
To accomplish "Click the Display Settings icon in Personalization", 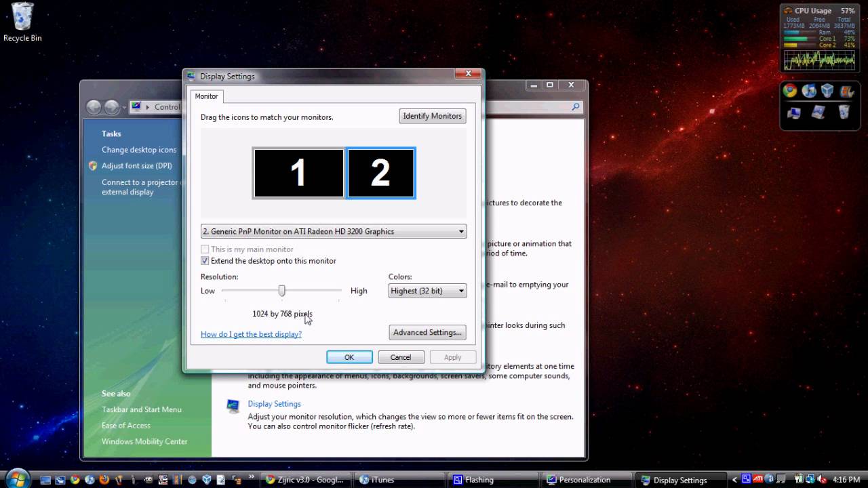I will [233, 405].
